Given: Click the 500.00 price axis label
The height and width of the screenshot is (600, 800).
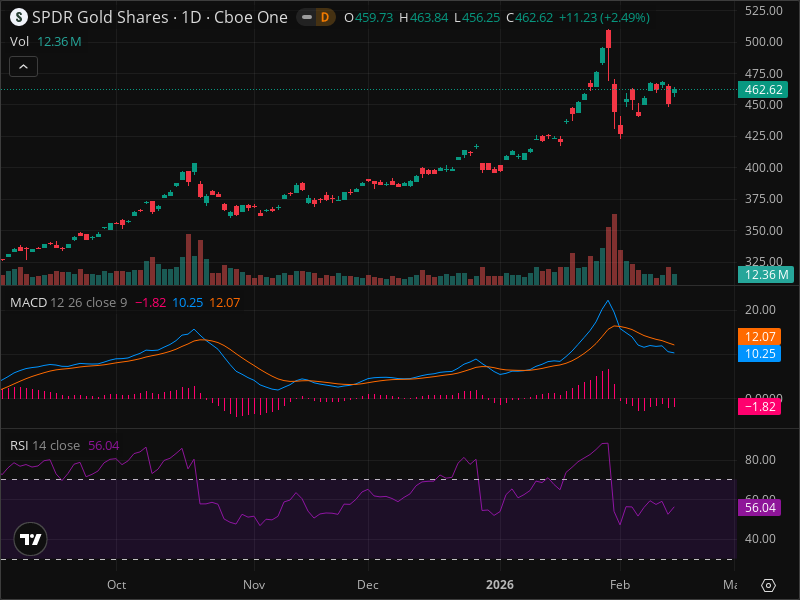Looking at the screenshot, I should pyautogui.click(x=763, y=42).
